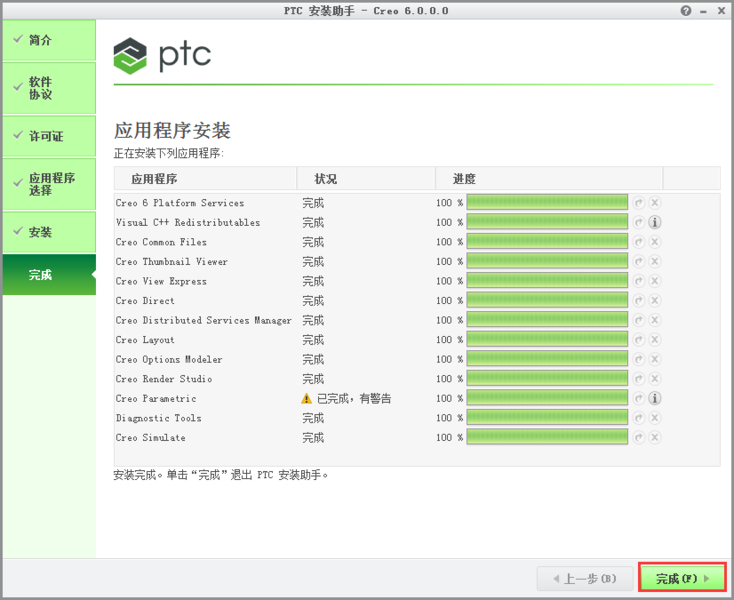Click retry icon for Creo View Express
This screenshot has width=734, height=600.
[x=639, y=281]
